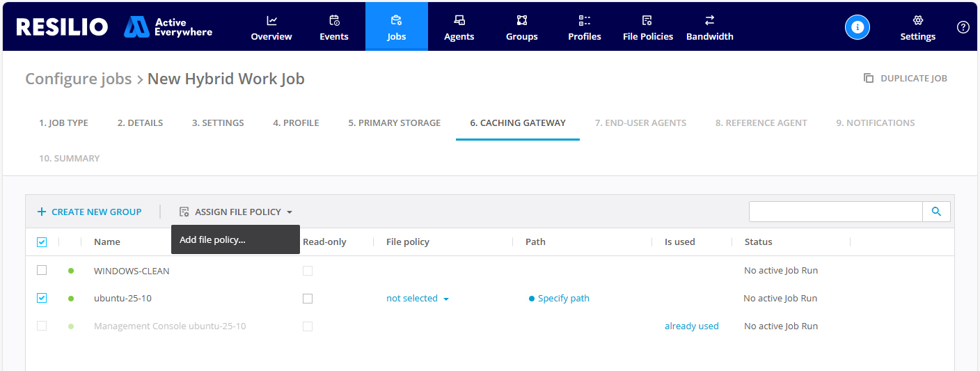Open the Groups section icon
The image size is (980, 371).
point(522,21)
